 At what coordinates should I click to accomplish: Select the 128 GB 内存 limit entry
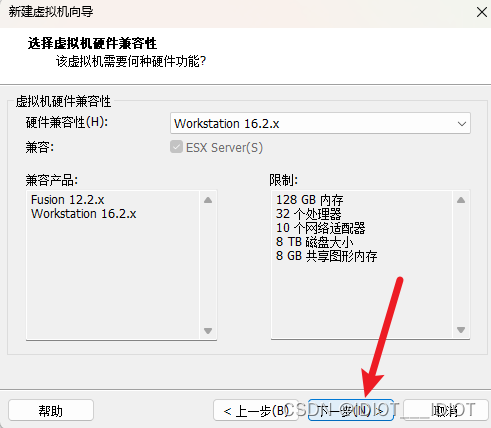(x=309, y=200)
